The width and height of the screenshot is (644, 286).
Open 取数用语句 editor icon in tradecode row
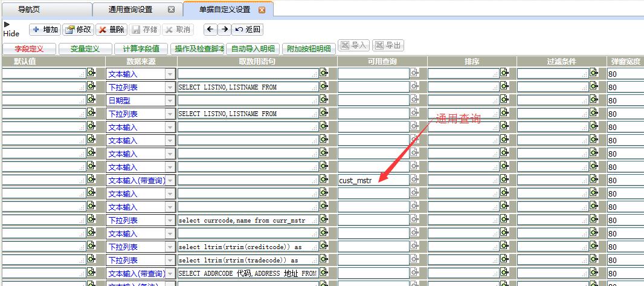point(324,258)
